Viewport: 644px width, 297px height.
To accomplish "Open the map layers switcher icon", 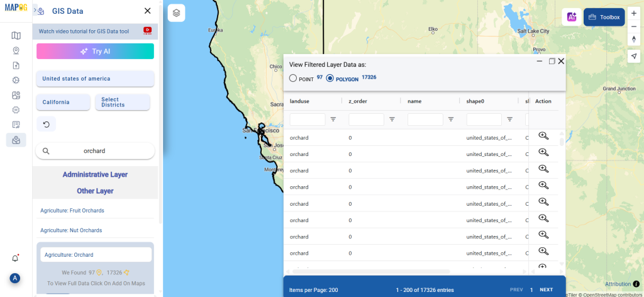I will point(177,13).
